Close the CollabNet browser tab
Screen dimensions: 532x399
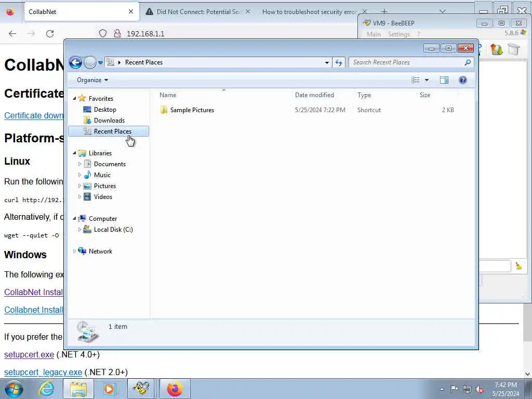pyautogui.click(x=131, y=12)
